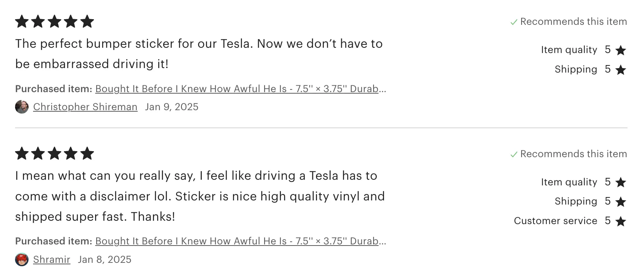Click the review text about embarrassed driving
This screenshot has height=279, width=644.
[x=199, y=54]
